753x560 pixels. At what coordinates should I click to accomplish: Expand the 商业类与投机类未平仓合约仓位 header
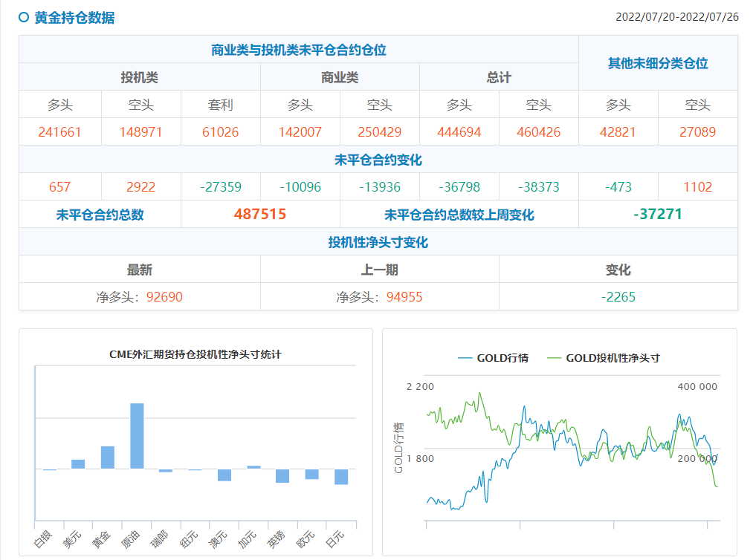click(298, 49)
